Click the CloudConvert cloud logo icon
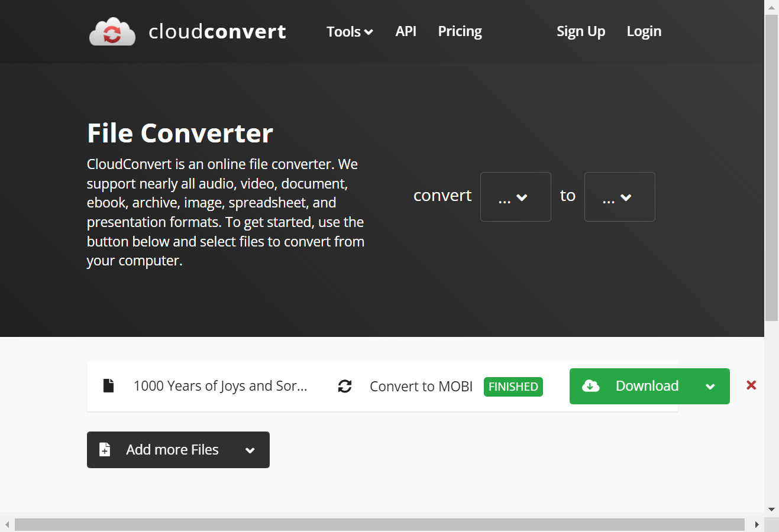 tap(112, 31)
